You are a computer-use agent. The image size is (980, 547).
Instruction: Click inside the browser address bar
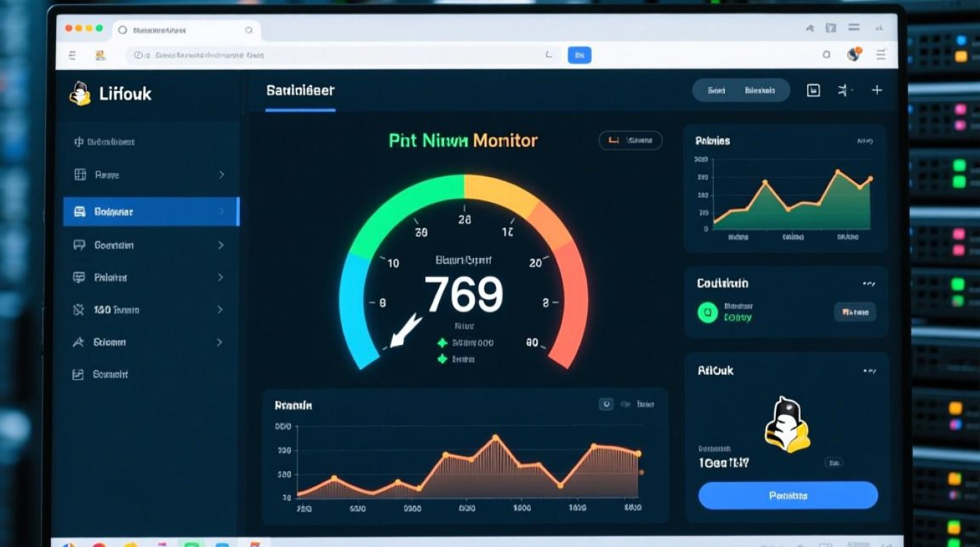click(x=343, y=55)
